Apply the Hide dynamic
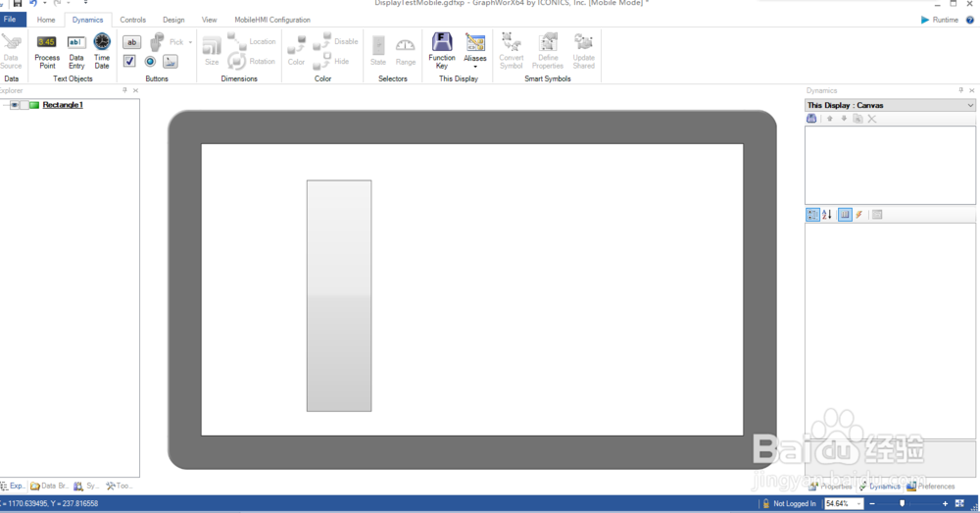The image size is (980, 513). [331, 62]
